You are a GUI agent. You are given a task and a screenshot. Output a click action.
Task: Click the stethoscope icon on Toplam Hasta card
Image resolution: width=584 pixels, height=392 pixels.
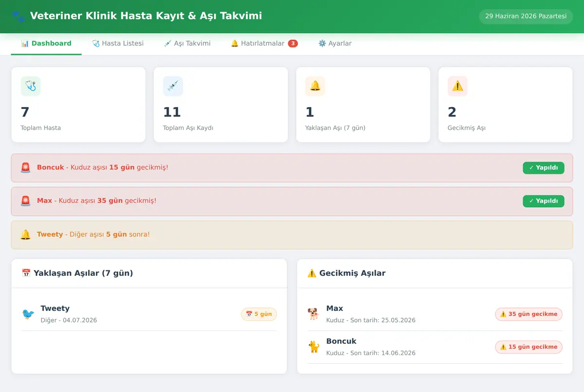coord(31,86)
